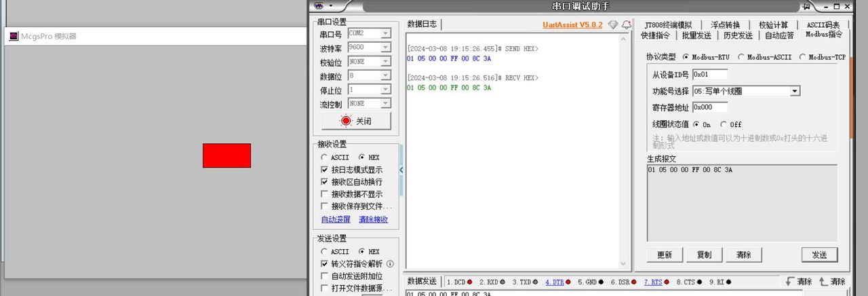Click the GND signal indicator dot
This screenshot has width=868, height=296.
[601, 282]
